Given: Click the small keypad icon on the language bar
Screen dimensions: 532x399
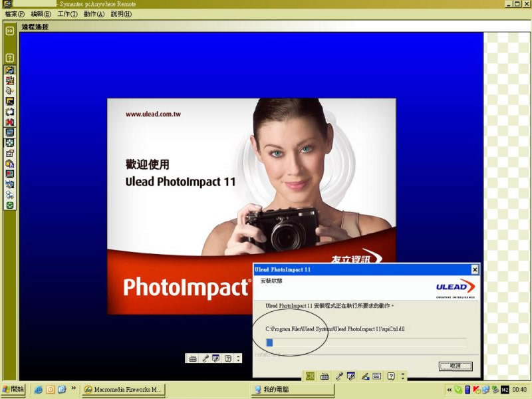Looking at the screenshot, I should tap(376, 376).
